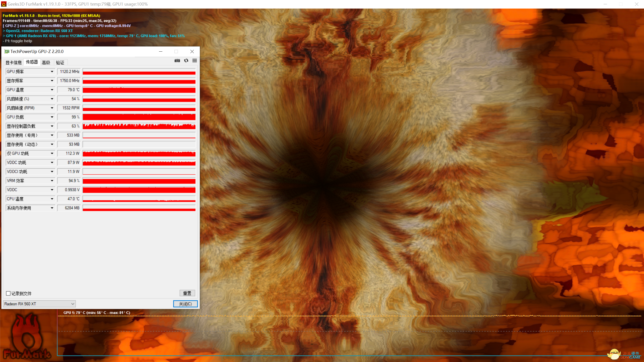Click the 47.0 °C CPU temperature value

tap(69, 199)
